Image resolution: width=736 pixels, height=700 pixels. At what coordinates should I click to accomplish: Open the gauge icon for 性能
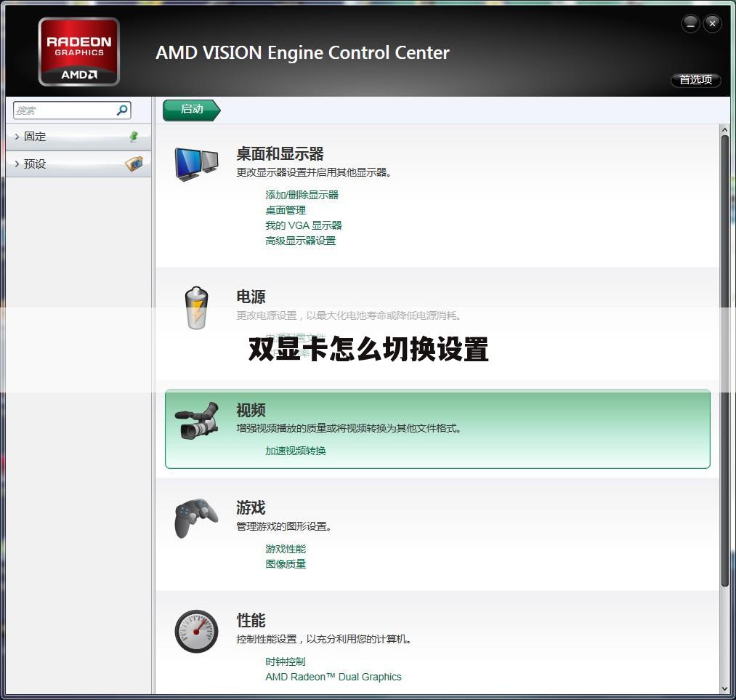(x=196, y=631)
